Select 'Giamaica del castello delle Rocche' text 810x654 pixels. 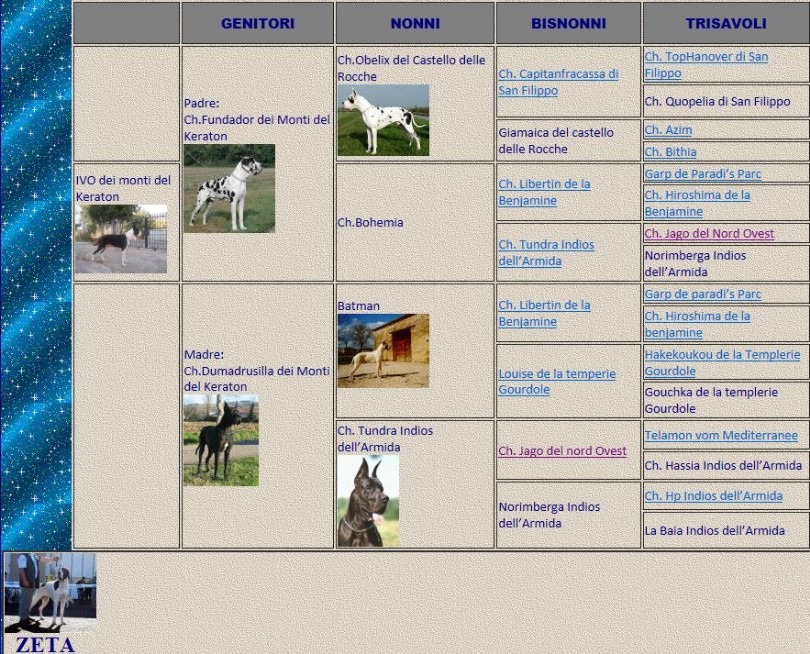tap(556, 141)
